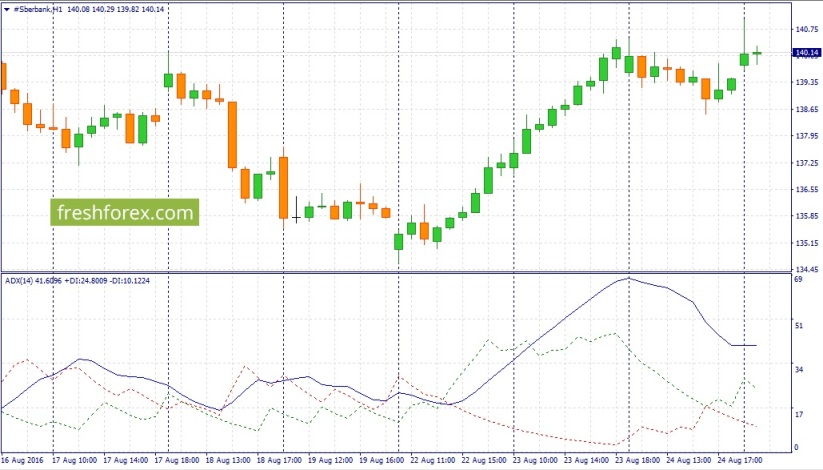823x470 pixels.
Task: Click the 16 Aug 2016 date label
Action: (x=22, y=461)
